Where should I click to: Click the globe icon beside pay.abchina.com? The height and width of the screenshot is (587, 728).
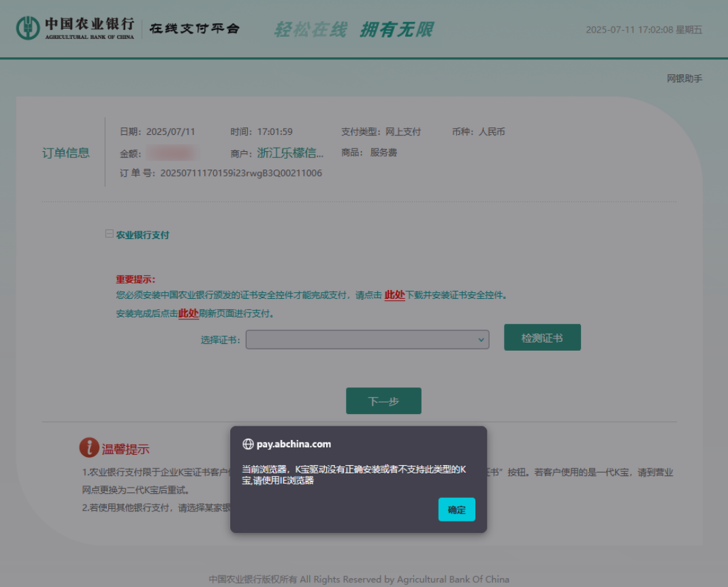tap(248, 445)
